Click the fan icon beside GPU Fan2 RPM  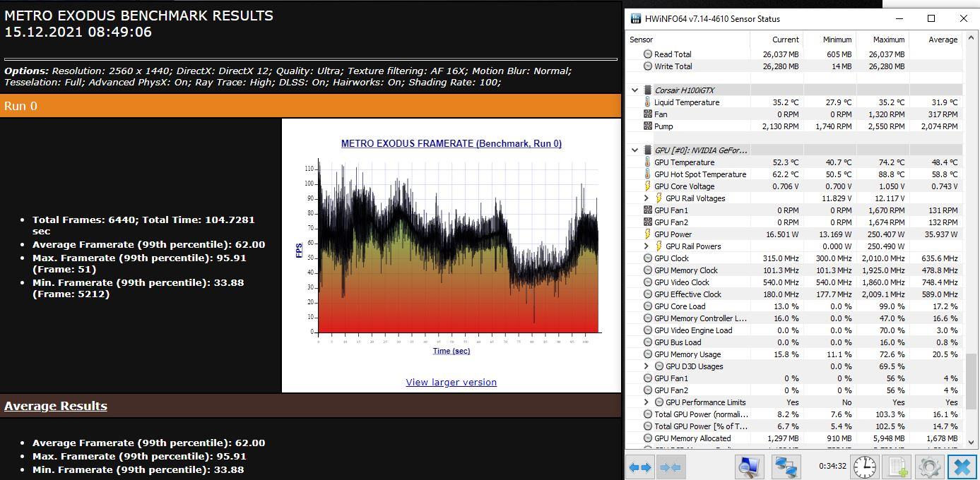coord(648,222)
